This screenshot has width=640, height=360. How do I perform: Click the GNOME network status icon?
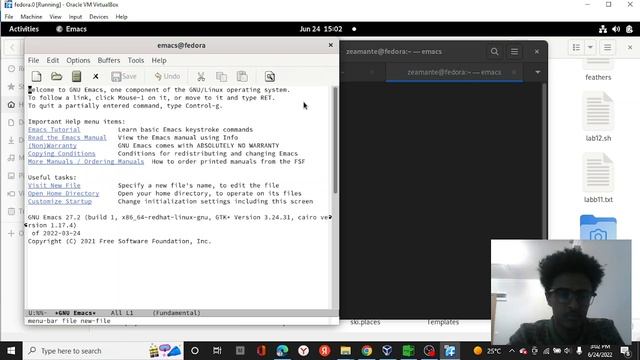pyautogui.click(x=602, y=29)
